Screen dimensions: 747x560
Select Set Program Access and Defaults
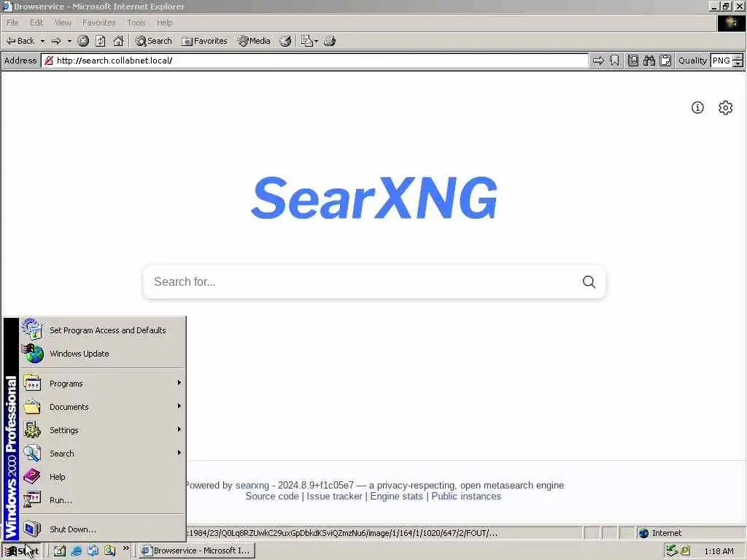coord(102,330)
